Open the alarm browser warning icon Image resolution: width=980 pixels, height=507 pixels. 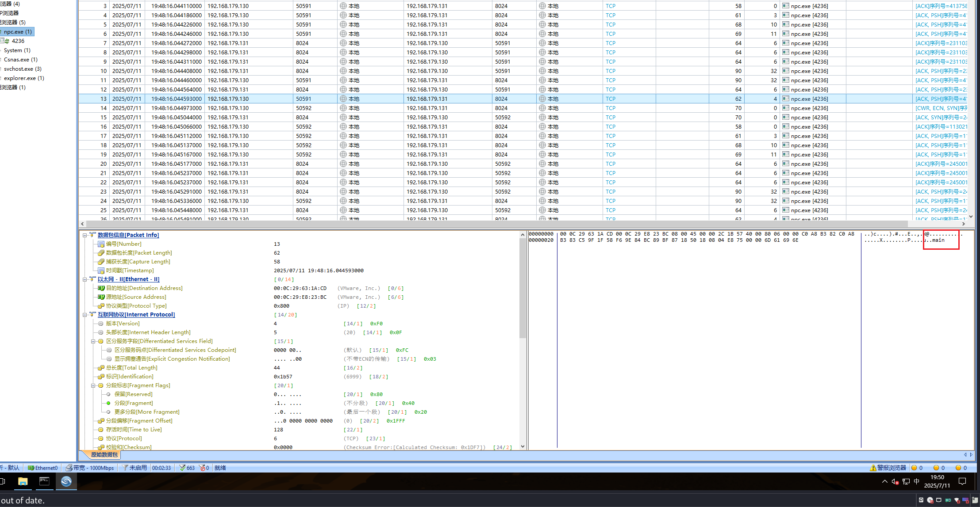873,468
